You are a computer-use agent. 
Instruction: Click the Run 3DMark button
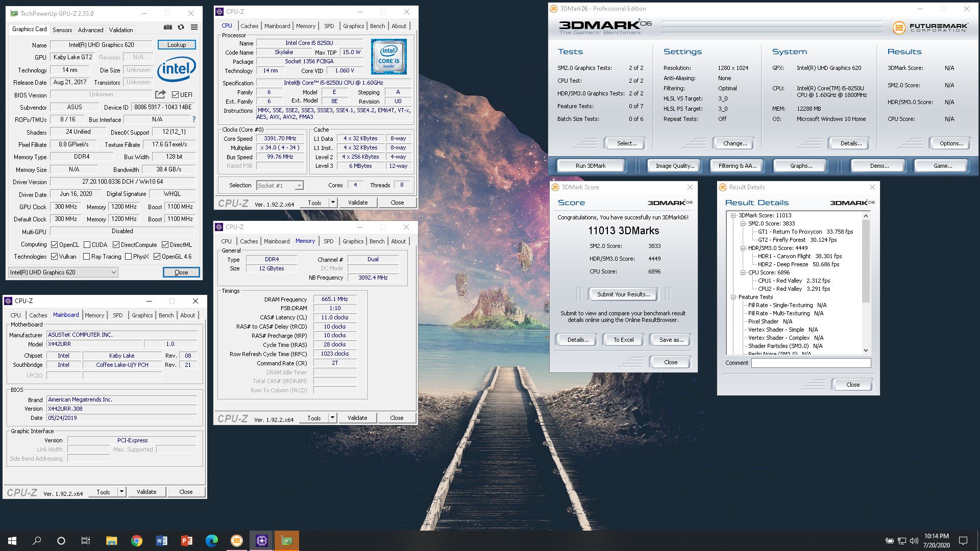[x=591, y=166]
